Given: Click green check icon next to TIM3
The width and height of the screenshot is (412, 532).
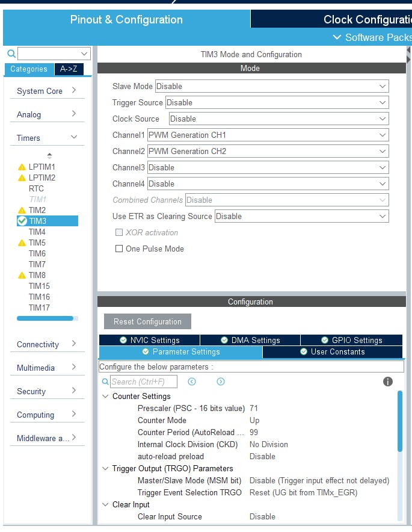Looking at the screenshot, I should coord(22,221).
